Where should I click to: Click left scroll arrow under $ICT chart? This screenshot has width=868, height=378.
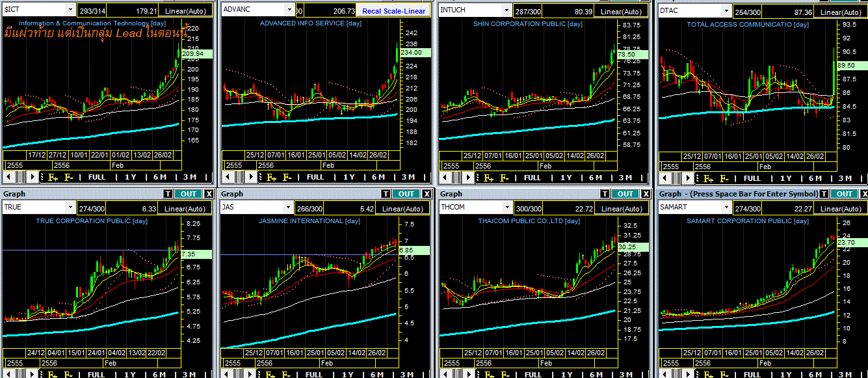[x=8, y=177]
